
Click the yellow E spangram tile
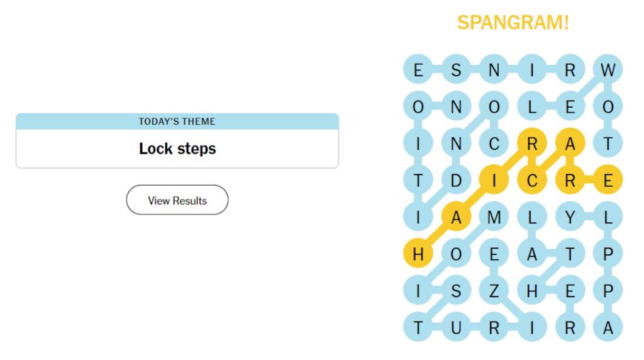(608, 180)
